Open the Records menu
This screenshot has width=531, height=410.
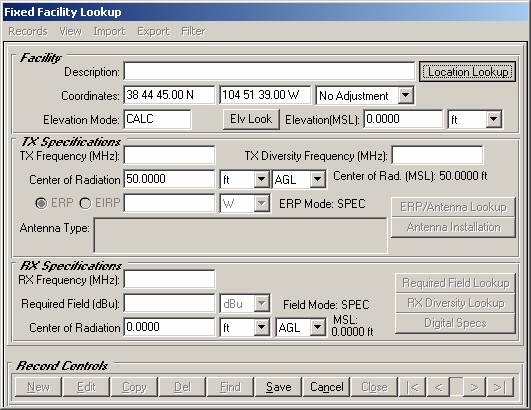coord(28,31)
